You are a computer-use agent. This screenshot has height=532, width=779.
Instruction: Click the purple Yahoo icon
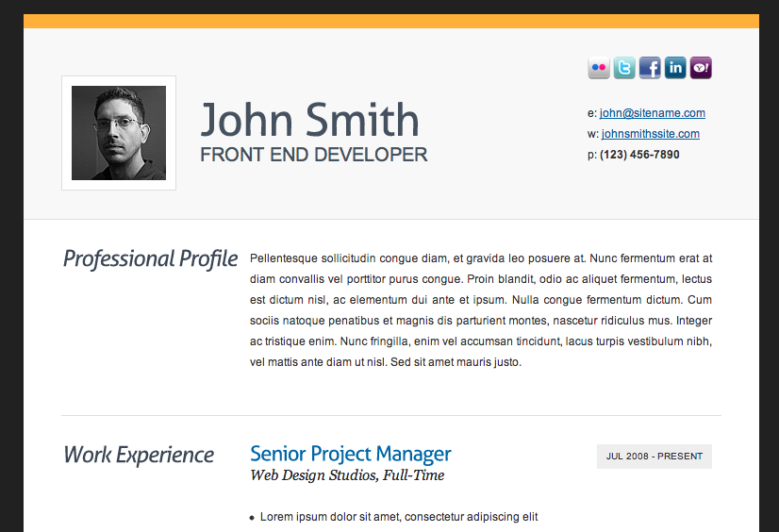point(701,68)
